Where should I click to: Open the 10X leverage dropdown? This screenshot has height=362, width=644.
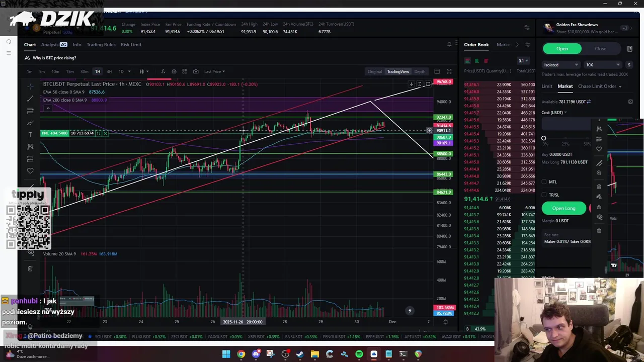603,65
